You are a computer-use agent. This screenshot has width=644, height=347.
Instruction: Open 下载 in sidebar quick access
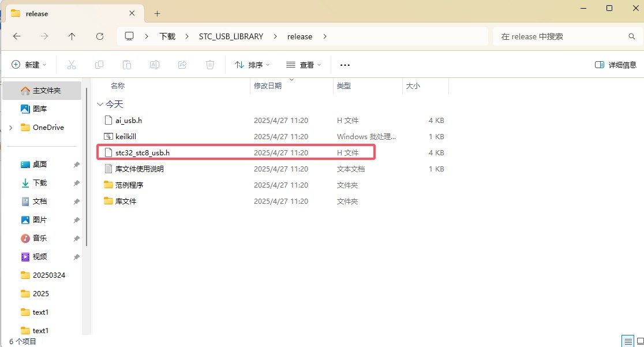pyautogui.click(x=39, y=183)
